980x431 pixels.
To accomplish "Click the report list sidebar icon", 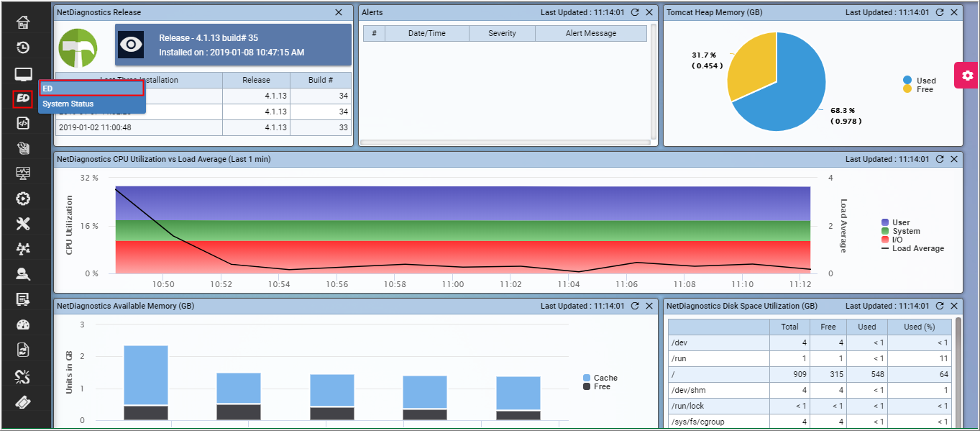I will click(23, 299).
